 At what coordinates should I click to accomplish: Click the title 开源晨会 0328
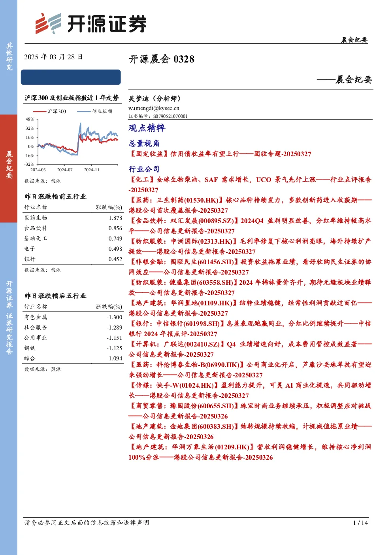tap(162, 59)
